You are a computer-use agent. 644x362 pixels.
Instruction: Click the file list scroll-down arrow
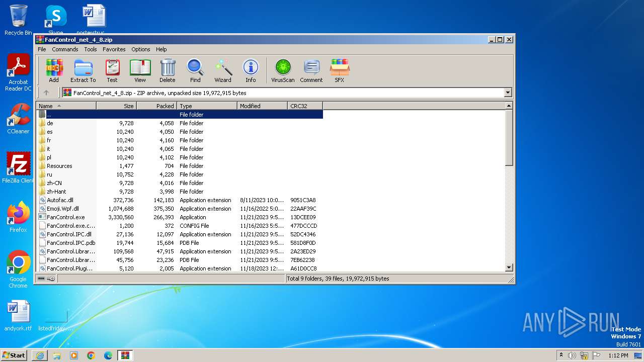pyautogui.click(x=509, y=267)
